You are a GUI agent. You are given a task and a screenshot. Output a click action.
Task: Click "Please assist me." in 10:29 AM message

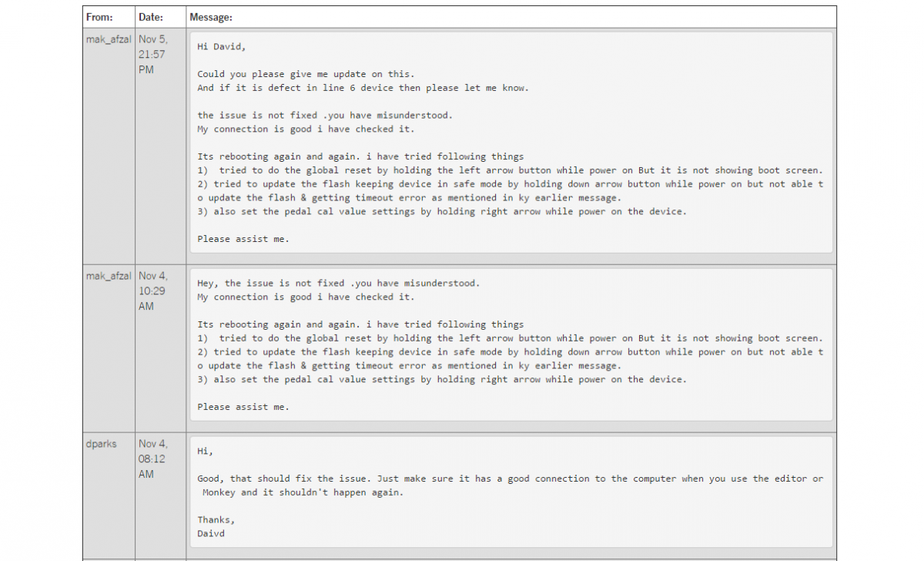[243, 407]
